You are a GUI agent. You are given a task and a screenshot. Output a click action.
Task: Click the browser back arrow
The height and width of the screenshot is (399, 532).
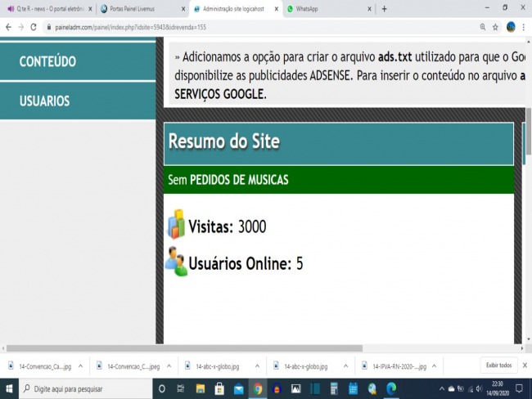(x=7, y=27)
